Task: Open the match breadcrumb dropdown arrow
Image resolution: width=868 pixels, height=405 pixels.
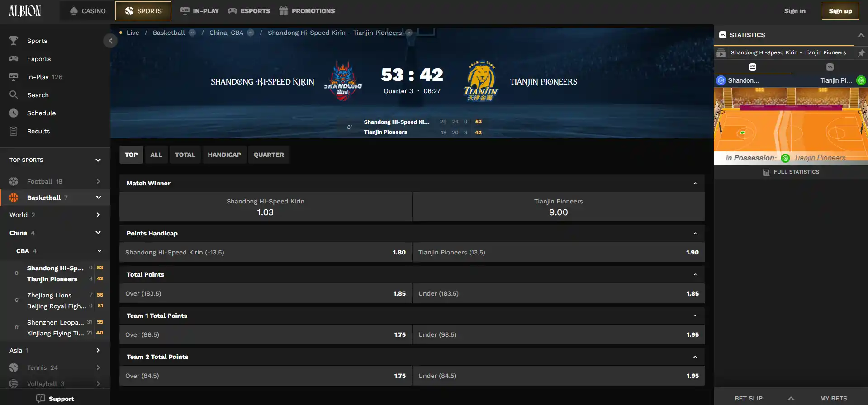Action: (409, 33)
